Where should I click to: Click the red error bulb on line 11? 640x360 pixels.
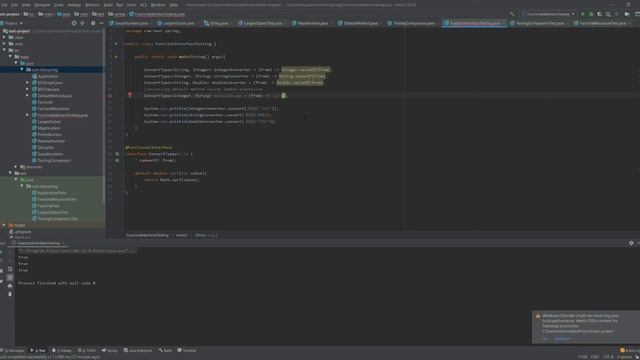click(130, 95)
